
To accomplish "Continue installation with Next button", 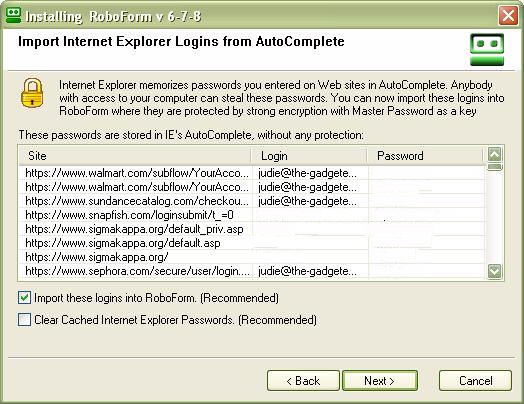I will tap(380, 381).
